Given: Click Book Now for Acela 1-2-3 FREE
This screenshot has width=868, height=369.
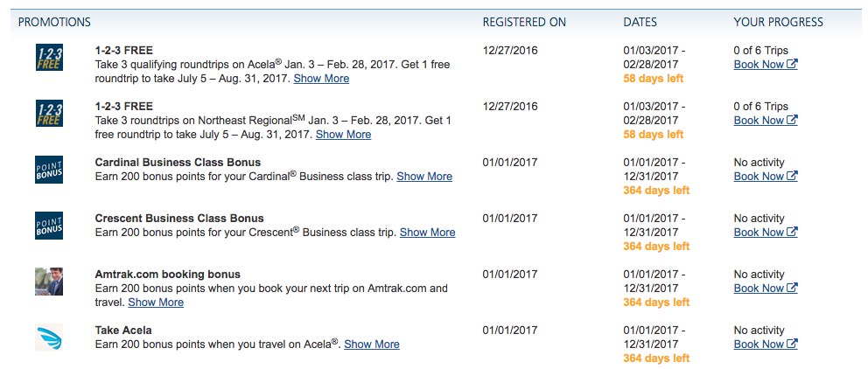Looking at the screenshot, I should (765, 65).
